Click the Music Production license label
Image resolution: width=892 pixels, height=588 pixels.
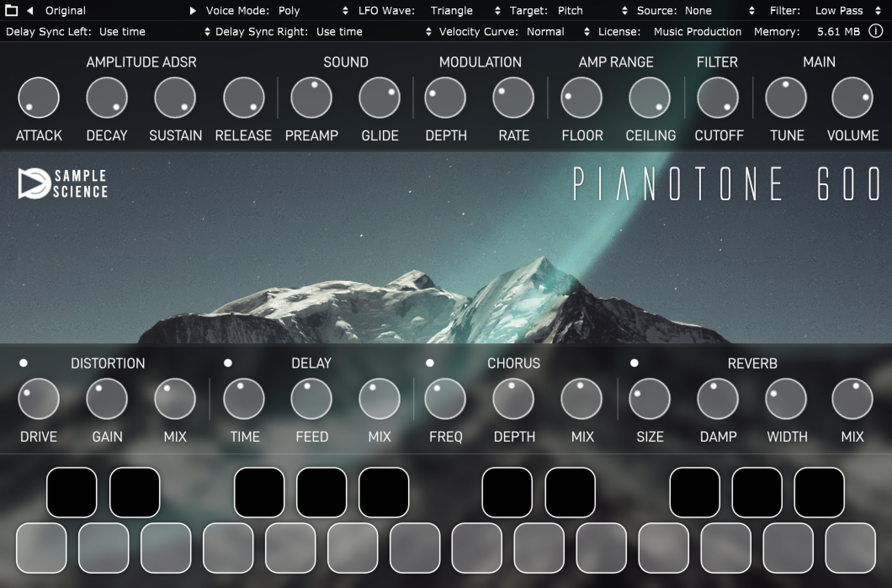[x=697, y=31]
